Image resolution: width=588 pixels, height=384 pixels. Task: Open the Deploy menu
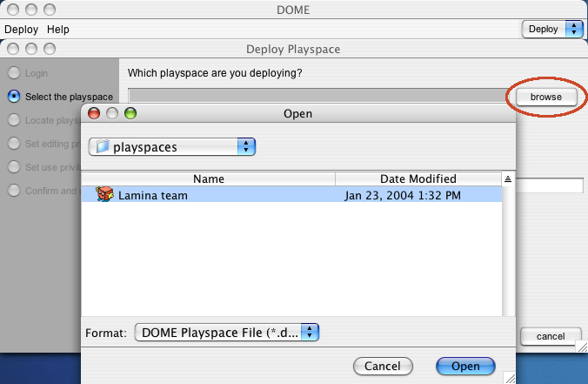pos(22,30)
